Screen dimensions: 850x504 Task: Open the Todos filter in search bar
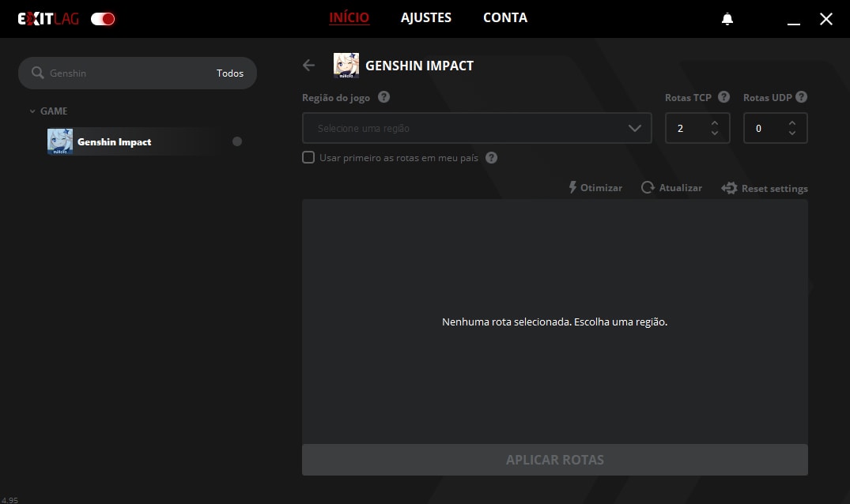tap(230, 73)
